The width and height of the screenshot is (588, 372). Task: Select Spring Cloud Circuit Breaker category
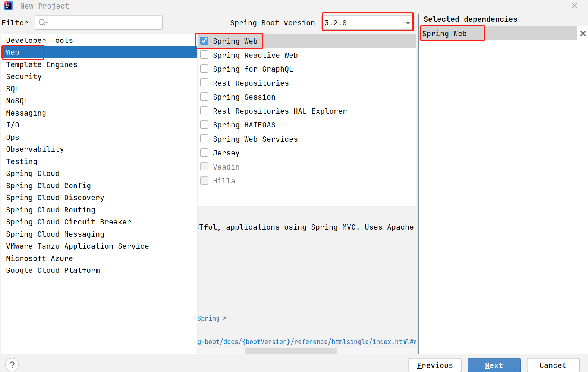[99, 222]
